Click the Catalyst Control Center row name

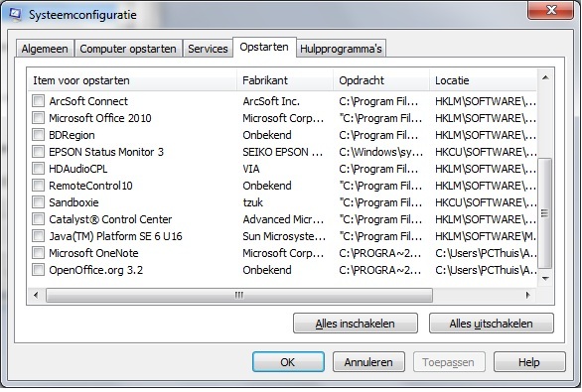pyautogui.click(x=110, y=219)
